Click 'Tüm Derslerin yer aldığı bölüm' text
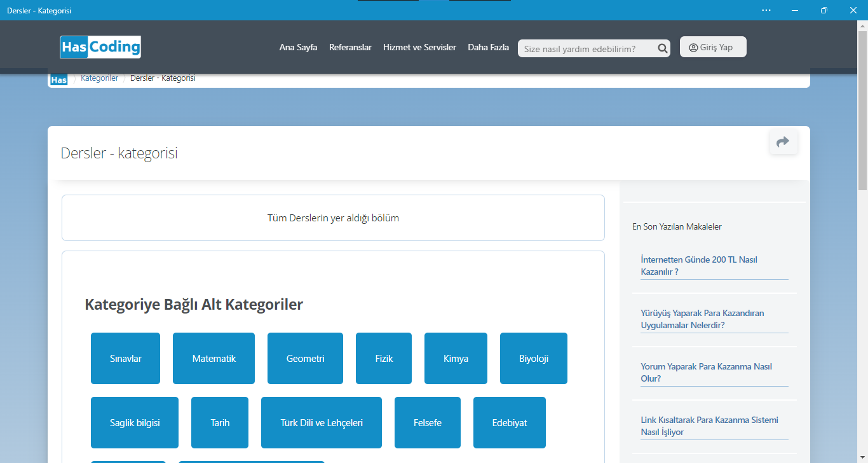This screenshot has height=463, width=868. click(333, 218)
